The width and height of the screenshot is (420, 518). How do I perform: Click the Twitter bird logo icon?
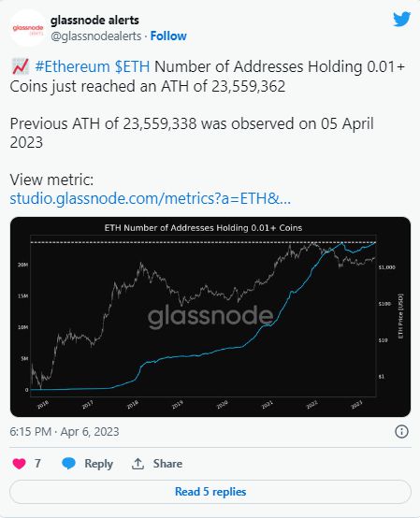pos(401,19)
